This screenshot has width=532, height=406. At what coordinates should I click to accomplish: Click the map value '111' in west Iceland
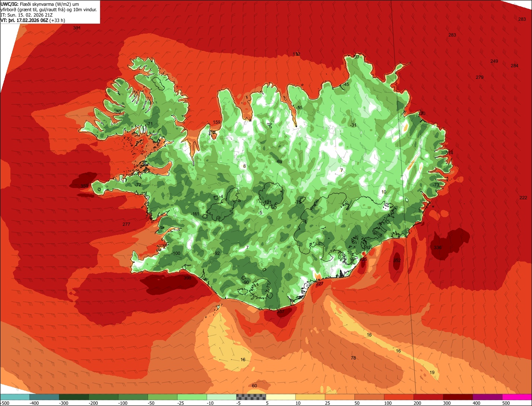coord(196,214)
